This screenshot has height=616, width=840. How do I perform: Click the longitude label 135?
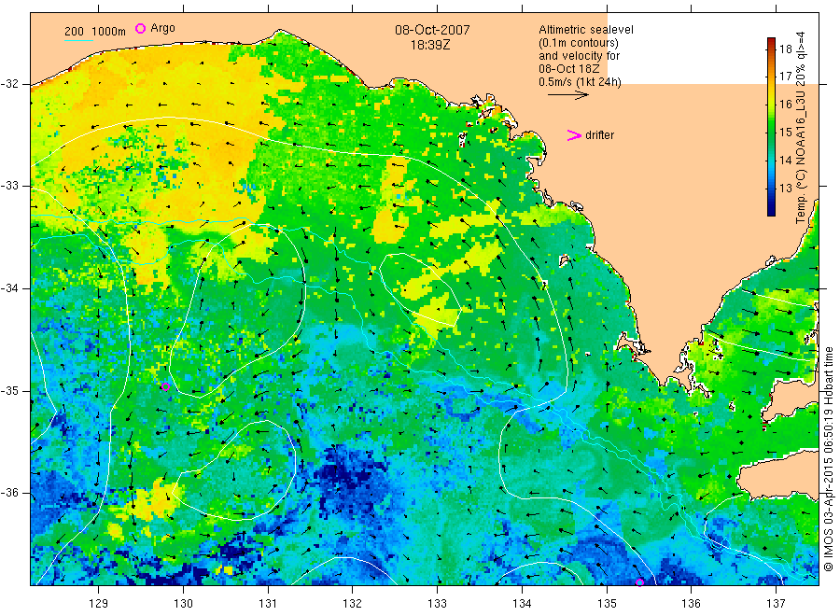(607, 603)
